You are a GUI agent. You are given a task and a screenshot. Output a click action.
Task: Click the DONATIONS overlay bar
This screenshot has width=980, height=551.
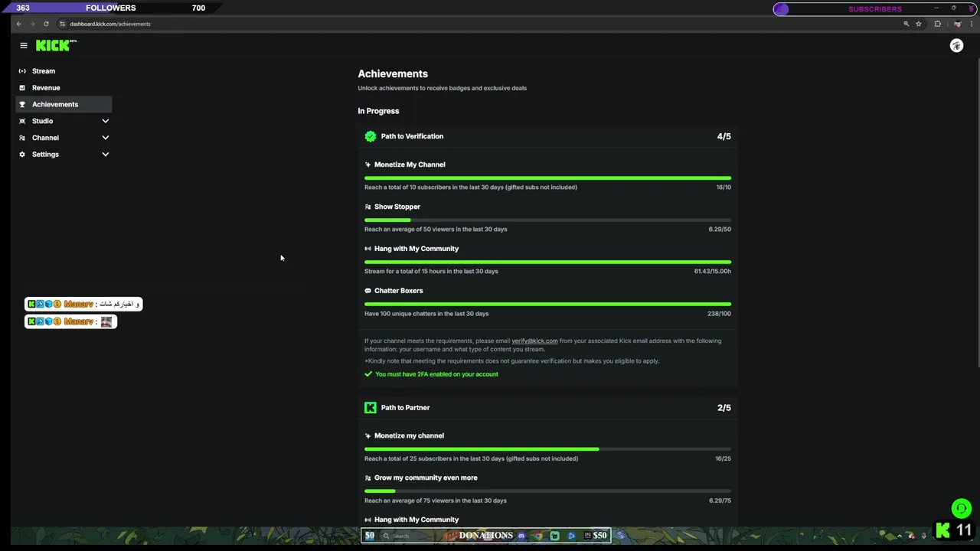tap(486, 536)
